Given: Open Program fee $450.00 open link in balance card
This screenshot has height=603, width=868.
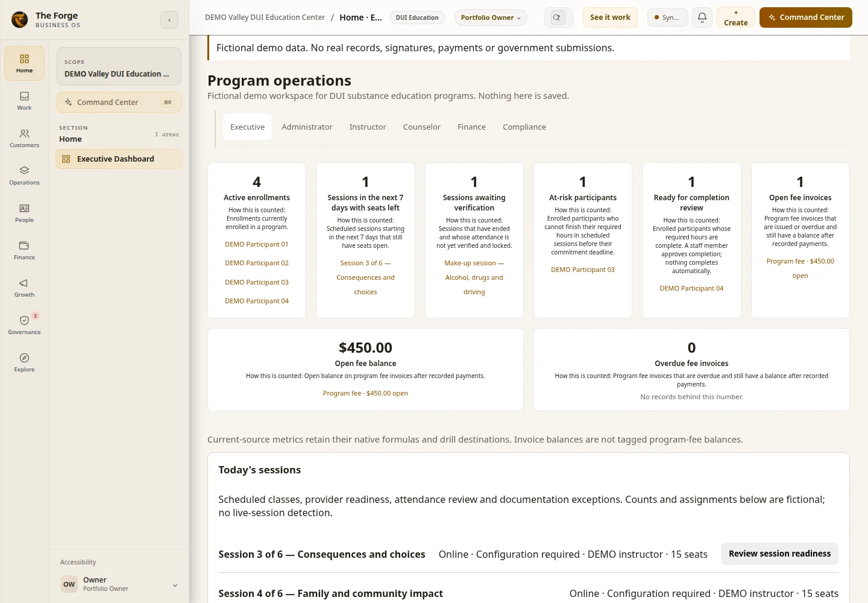Looking at the screenshot, I should pyautogui.click(x=365, y=393).
